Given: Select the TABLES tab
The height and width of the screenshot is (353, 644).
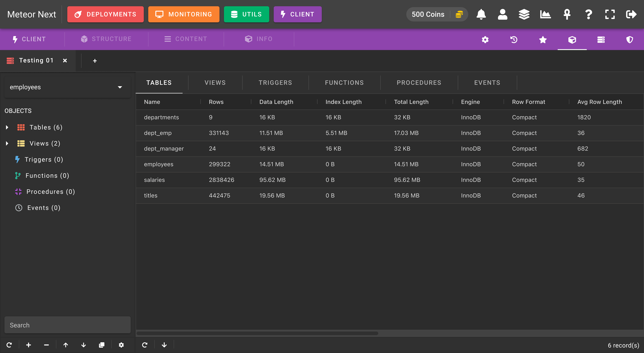Looking at the screenshot, I should (x=159, y=83).
